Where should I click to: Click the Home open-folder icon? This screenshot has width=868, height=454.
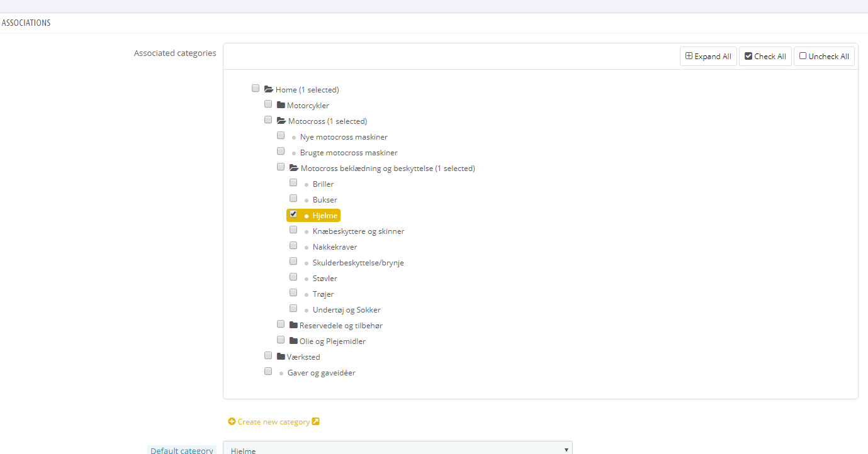(268, 90)
